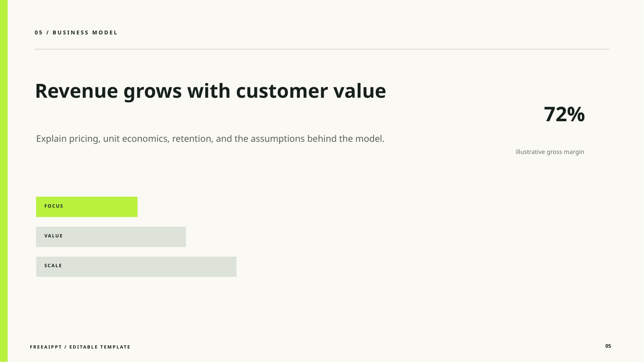Select the subtitle text about pricing and unit economics
This screenshot has height=362, width=644.
210,139
